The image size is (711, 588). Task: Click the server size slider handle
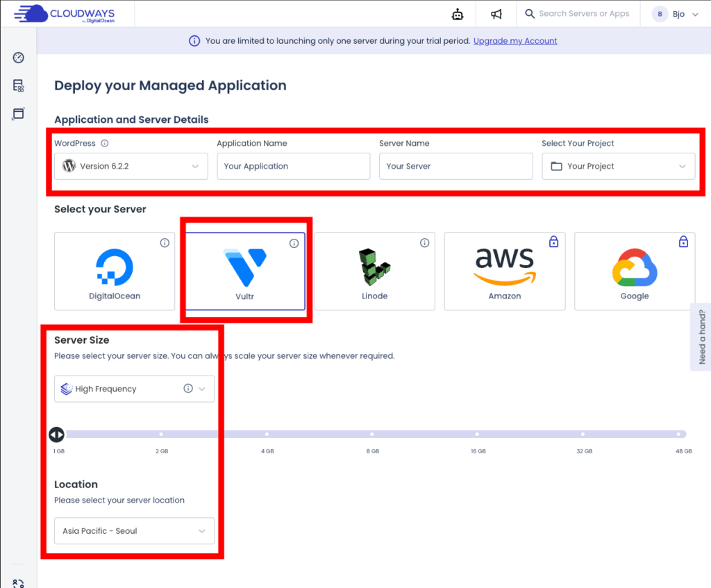(57, 435)
